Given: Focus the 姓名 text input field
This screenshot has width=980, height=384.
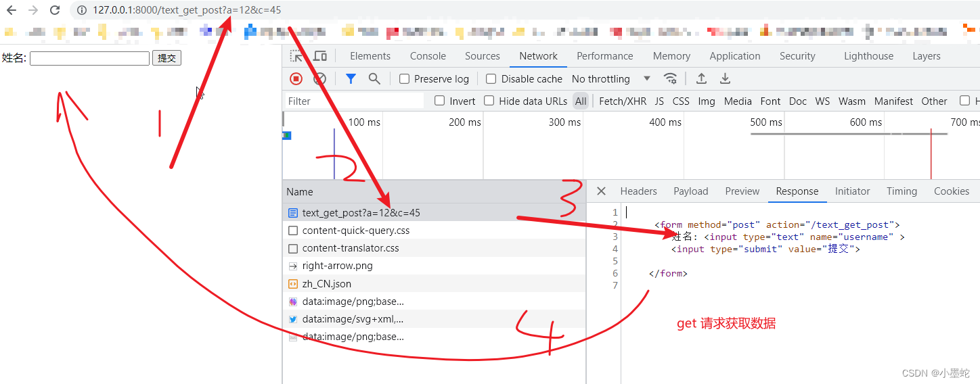Looking at the screenshot, I should coord(89,59).
